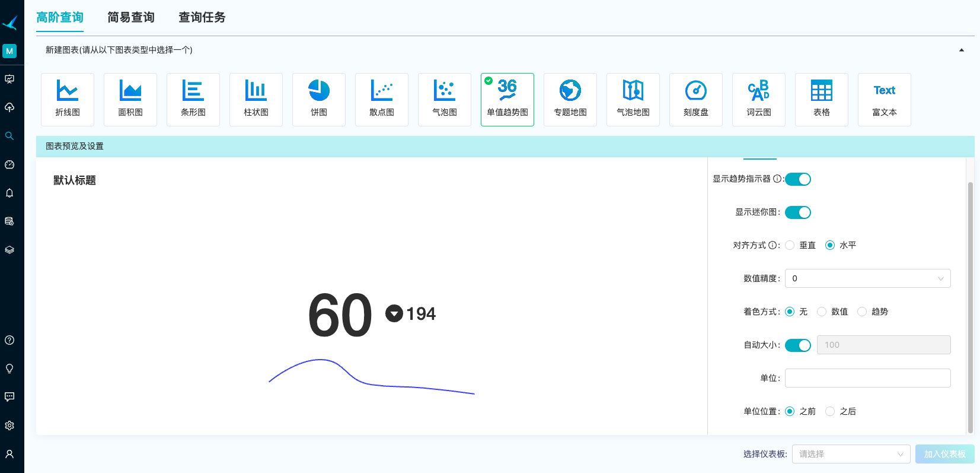Pick the 饼图 pie chart type
980x473 pixels.
point(319,100)
